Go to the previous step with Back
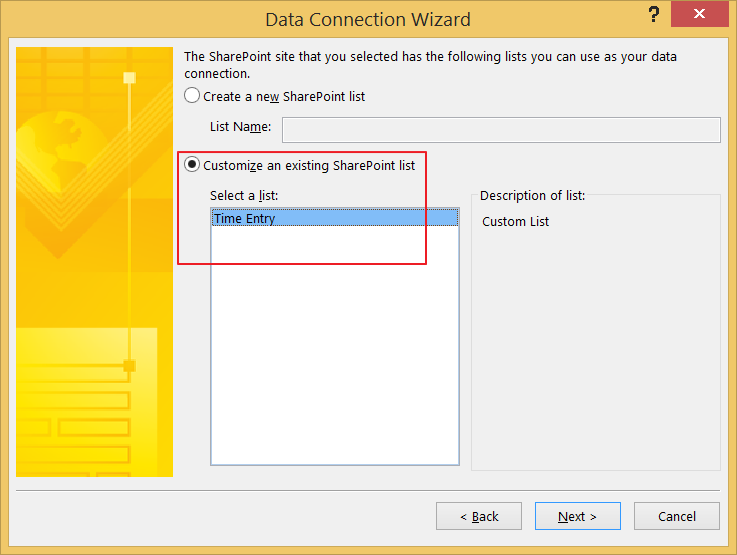 [x=478, y=516]
